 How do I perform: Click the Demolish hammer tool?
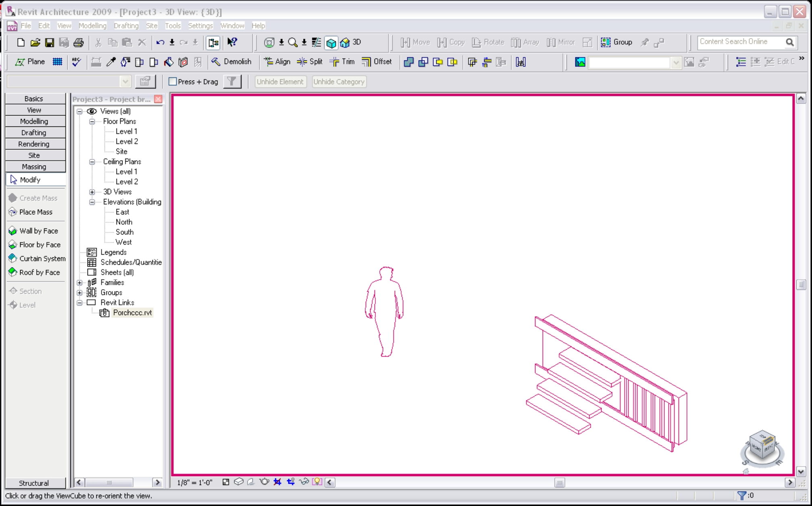click(x=231, y=62)
